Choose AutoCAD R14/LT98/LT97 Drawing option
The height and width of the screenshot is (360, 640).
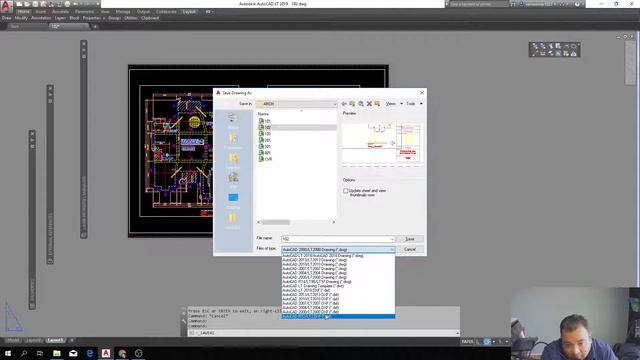(338, 282)
